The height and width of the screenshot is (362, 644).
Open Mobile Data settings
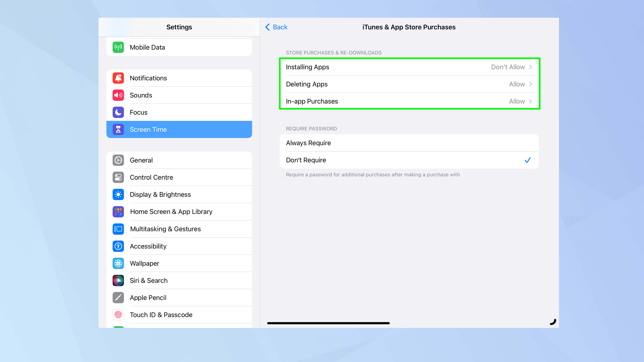(x=179, y=47)
